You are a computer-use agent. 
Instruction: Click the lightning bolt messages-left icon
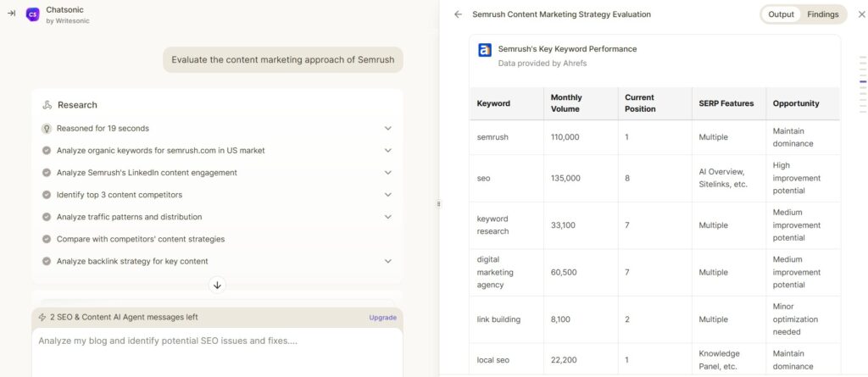(42, 317)
